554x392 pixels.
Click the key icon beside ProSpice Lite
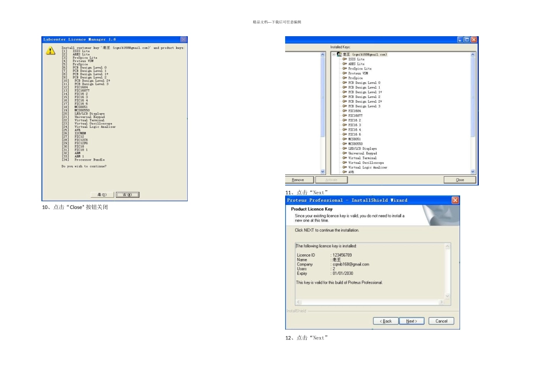tap(345, 69)
